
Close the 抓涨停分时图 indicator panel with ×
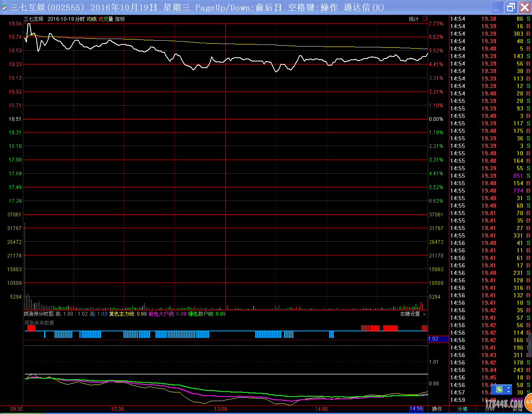click(424, 314)
